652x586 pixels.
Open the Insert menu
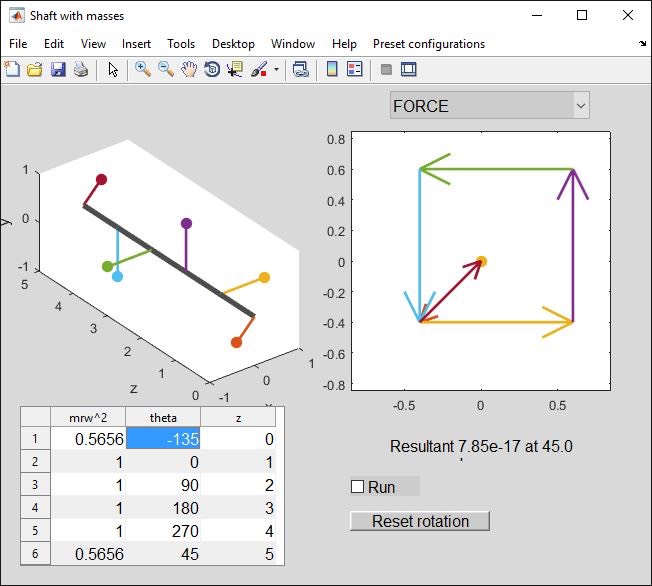pyautogui.click(x=136, y=44)
